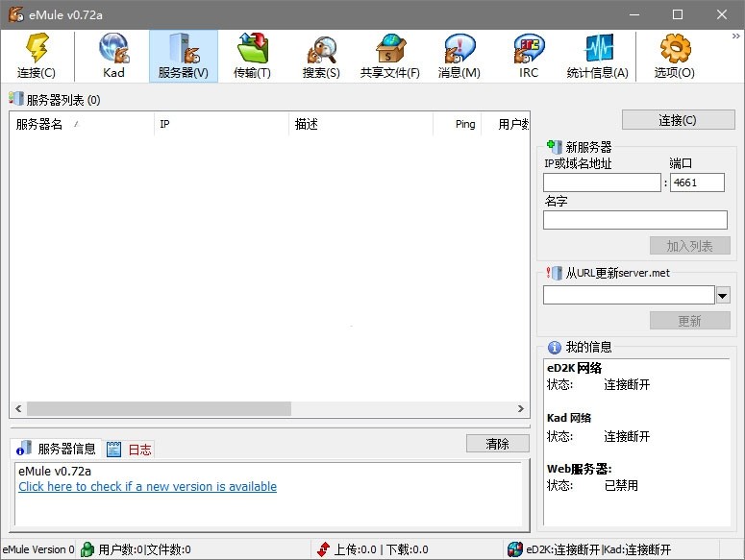
Task: Click the server list icon beside 服务器列表
Action: pyautogui.click(x=15, y=99)
